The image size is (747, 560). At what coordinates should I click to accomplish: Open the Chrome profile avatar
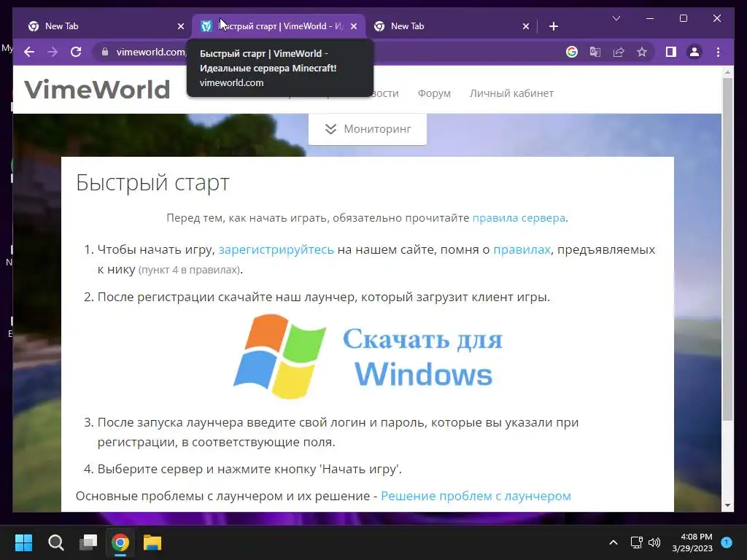(694, 52)
